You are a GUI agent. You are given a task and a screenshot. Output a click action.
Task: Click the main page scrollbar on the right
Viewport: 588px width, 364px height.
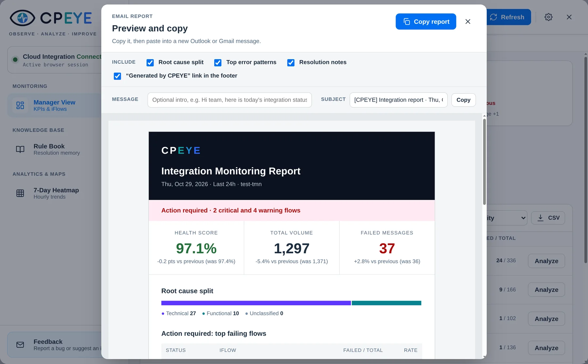pos(586,160)
